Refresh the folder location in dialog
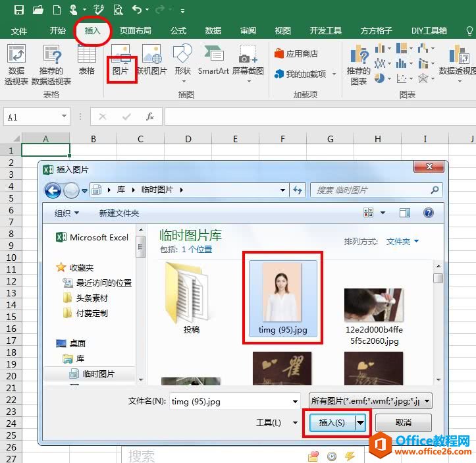 (298, 190)
